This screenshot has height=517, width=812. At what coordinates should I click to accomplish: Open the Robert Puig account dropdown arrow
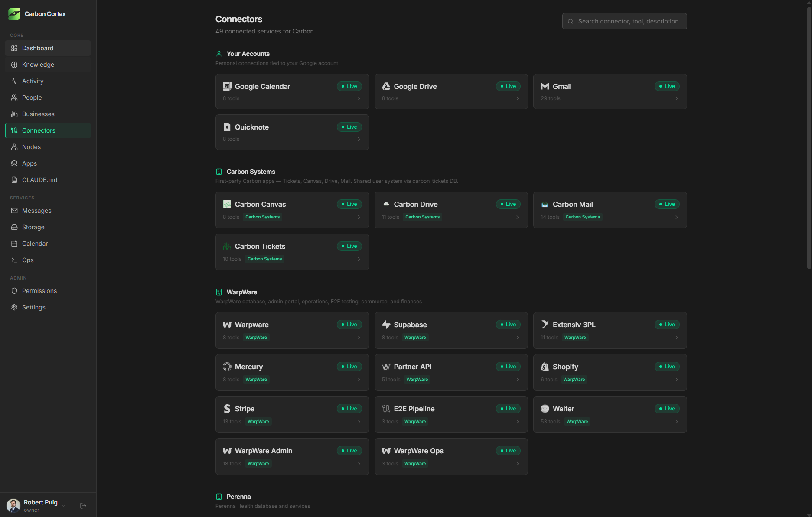tap(64, 506)
